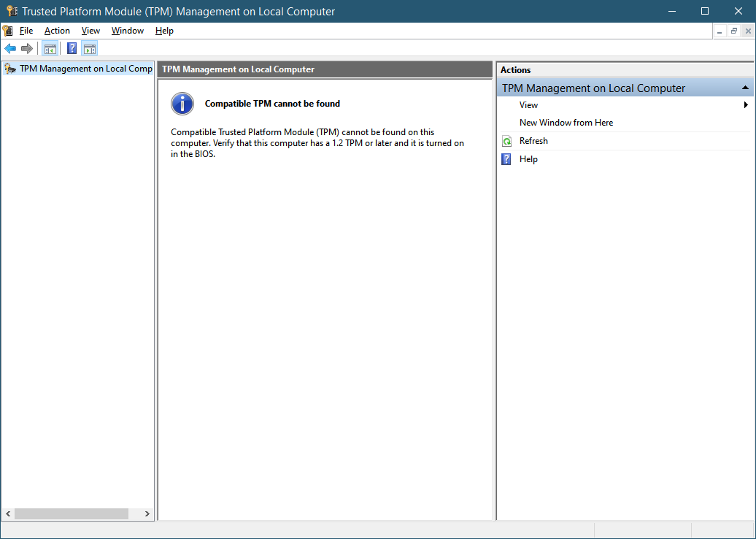Open the File menu
Image resolution: width=756 pixels, height=539 pixels.
(x=26, y=31)
